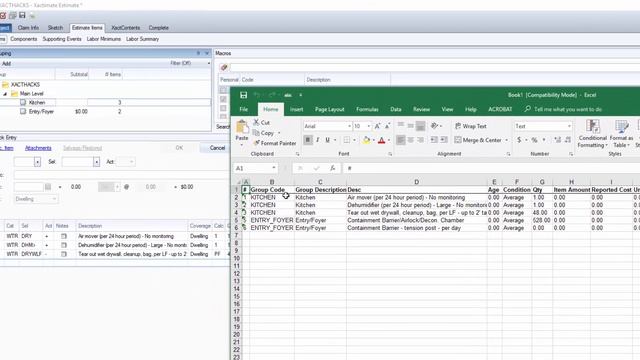The height and width of the screenshot is (360, 640).
Task: Click the Percent Style icon
Action: [x=534, y=140]
